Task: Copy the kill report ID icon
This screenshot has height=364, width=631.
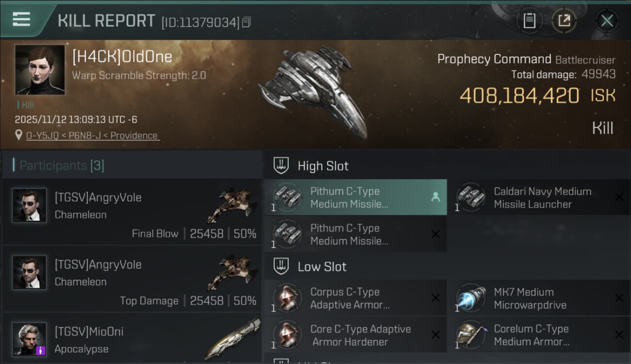Action: (x=247, y=22)
